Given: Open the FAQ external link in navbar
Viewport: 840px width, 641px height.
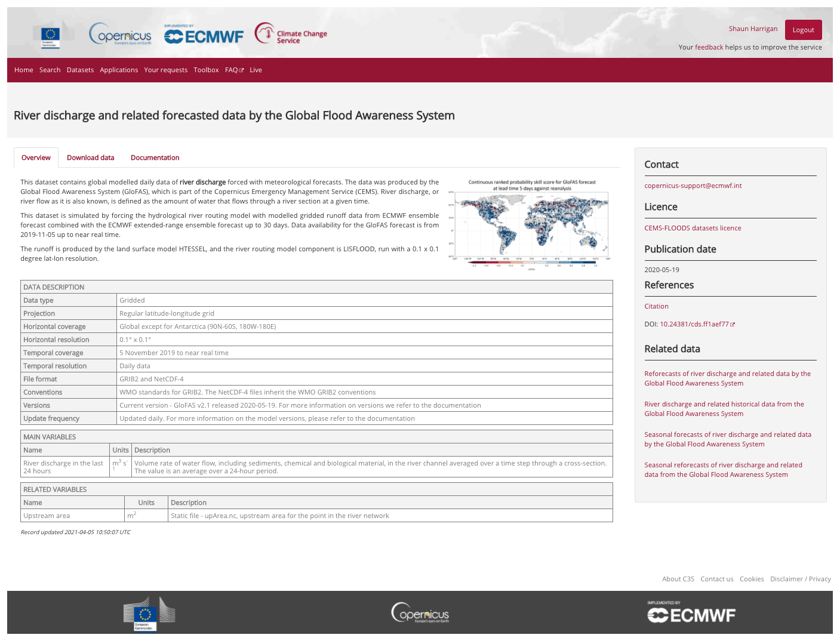Looking at the screenshot, I should point(234,70).
